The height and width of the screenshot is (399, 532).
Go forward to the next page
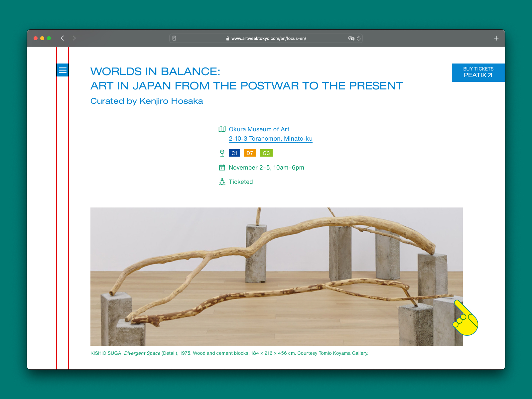[x=74, y=38]
